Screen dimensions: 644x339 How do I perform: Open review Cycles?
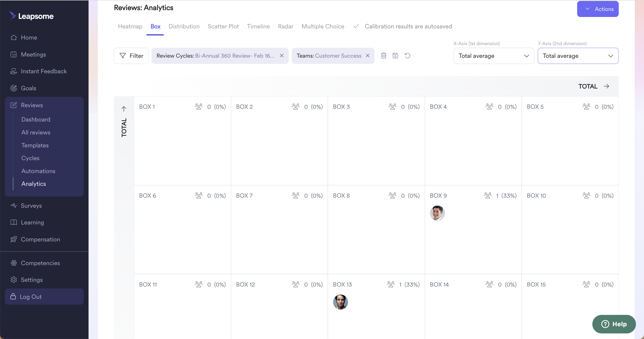[x=30, y=158]
